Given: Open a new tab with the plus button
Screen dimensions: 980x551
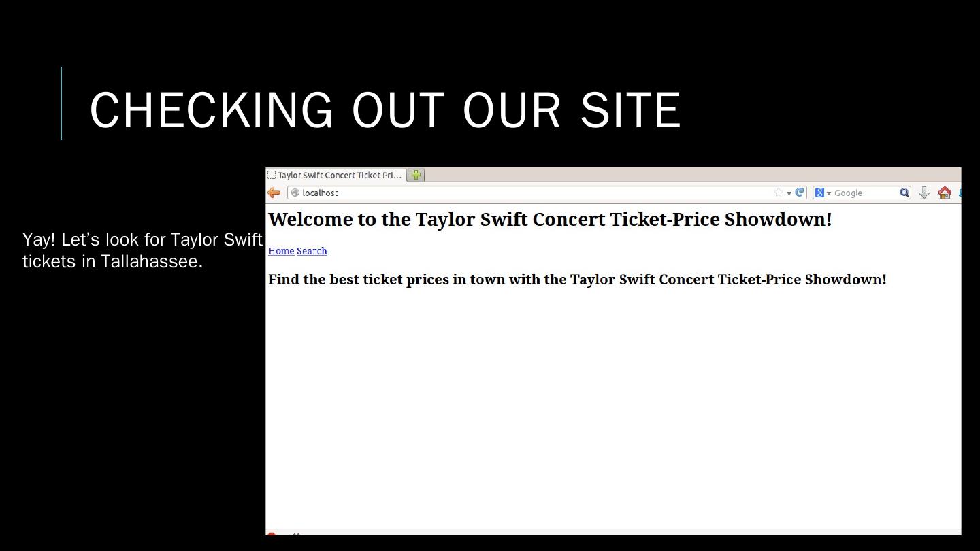Looking at the screenshot, I should click(416, 175).
